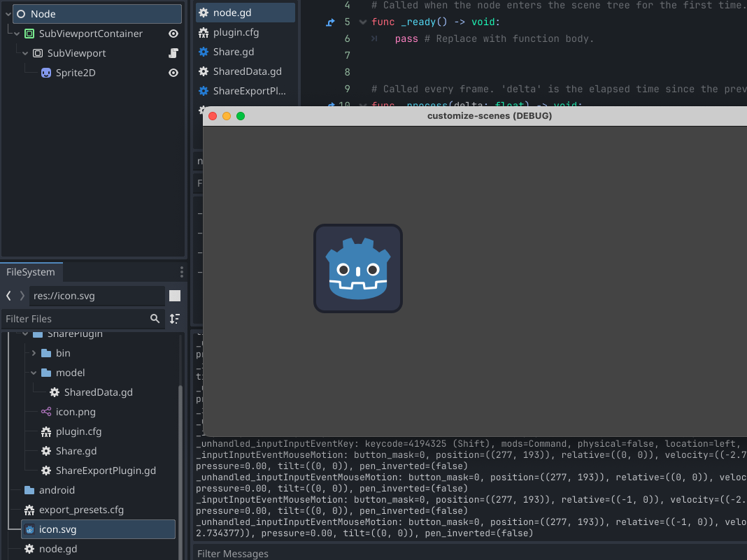The width and height of the screenshot is (747, 560).
Task: Open plugin.cfg from the script list
Action: point(246,32)
